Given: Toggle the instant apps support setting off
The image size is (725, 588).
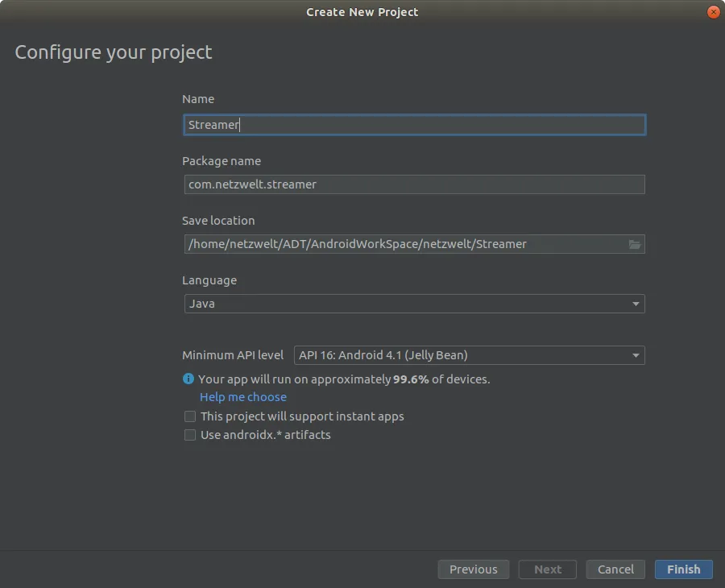Looking at the screenshot, I should click(x=190, y=416).
